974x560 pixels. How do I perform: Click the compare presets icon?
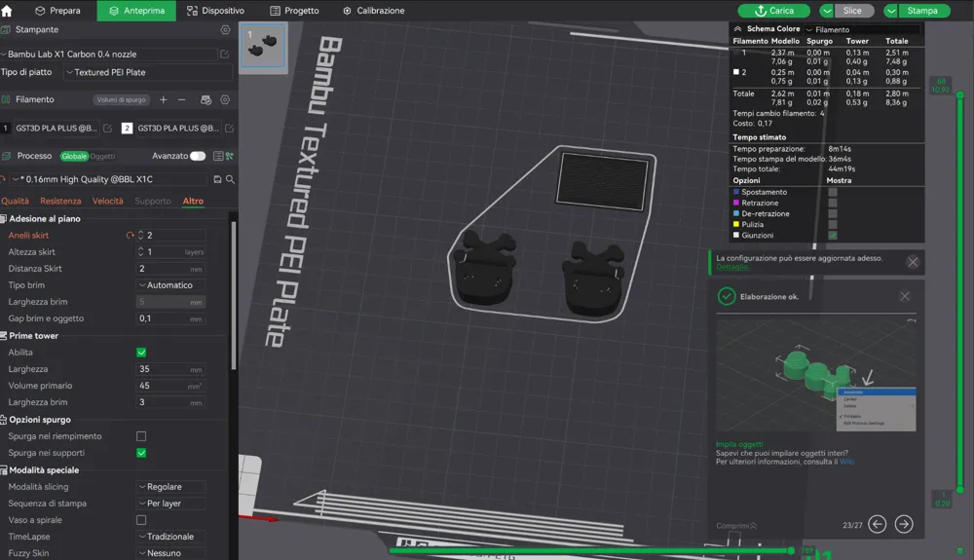[x=229, y=156]
